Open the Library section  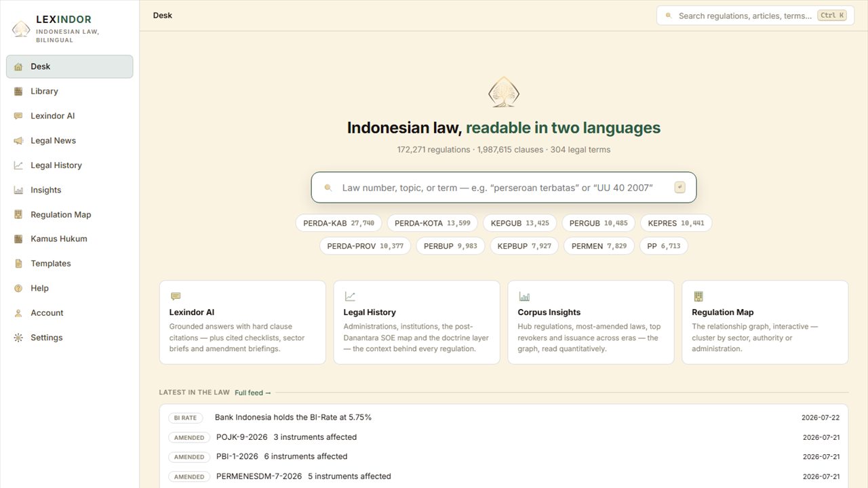click(x=69, y=91)
